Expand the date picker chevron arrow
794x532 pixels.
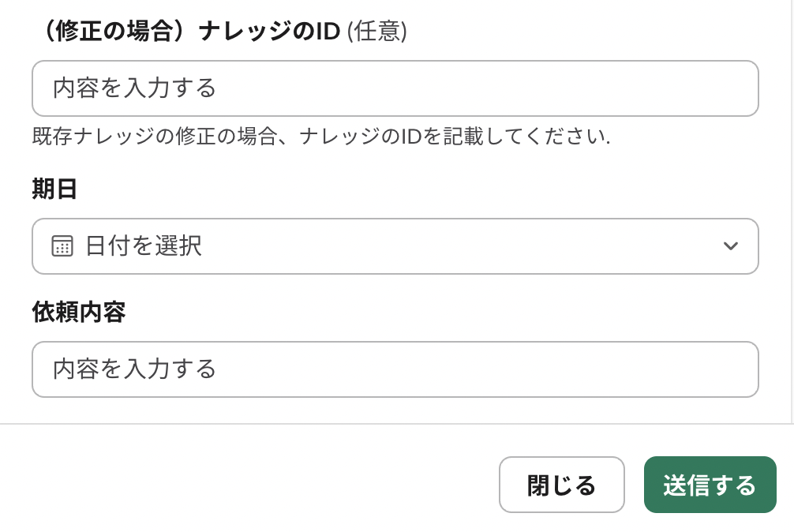(x=730, y=246)
